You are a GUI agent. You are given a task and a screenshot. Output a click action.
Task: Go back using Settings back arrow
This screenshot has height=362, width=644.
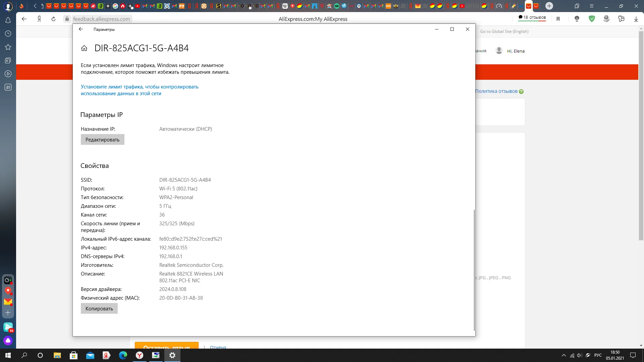pos(81,29)
